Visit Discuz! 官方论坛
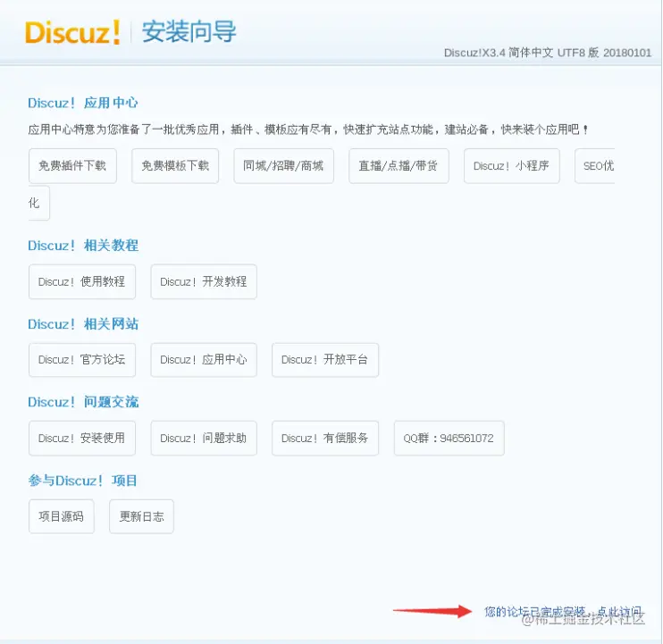 [82, 360]
